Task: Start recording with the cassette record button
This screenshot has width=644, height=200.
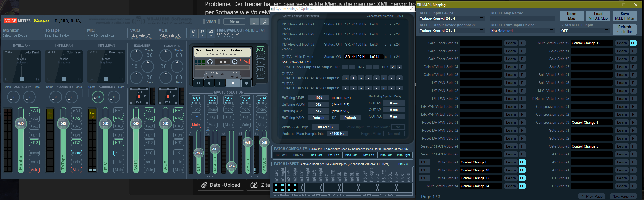Action: [x=246, y=83]
